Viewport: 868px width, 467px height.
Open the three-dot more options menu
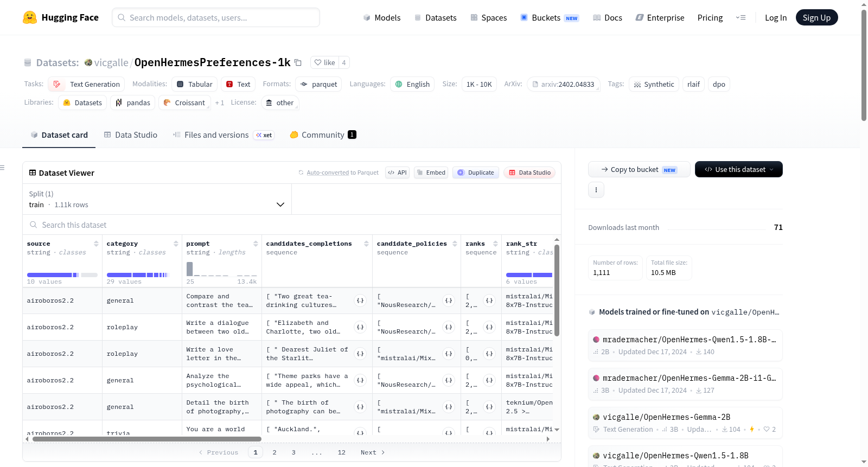[596, 190]
